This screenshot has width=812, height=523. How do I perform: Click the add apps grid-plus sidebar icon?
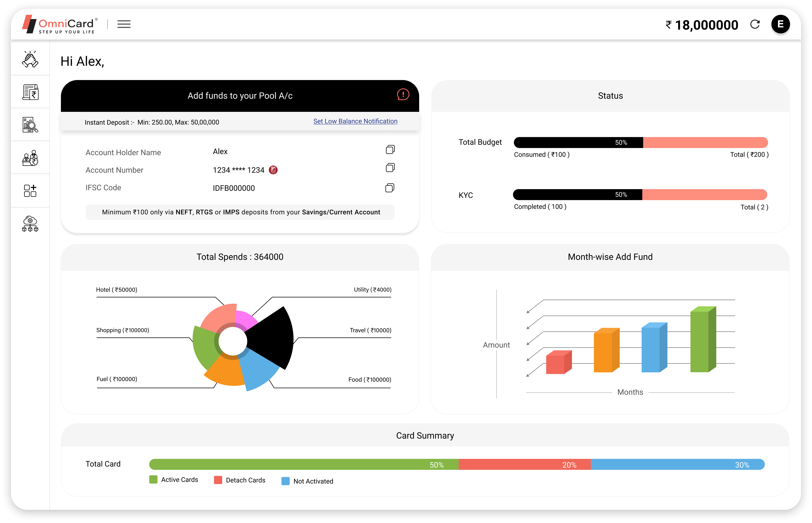[x=30, y=191]
